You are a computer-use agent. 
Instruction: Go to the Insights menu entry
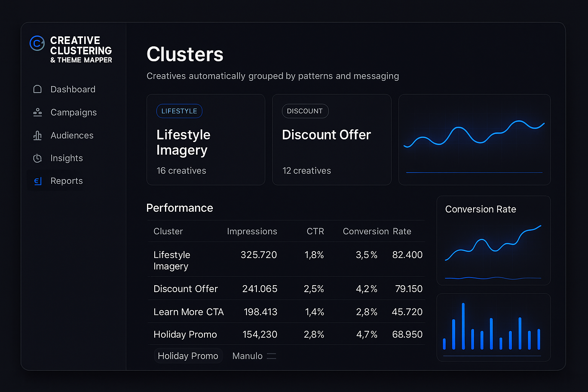[x=67, y=158]
